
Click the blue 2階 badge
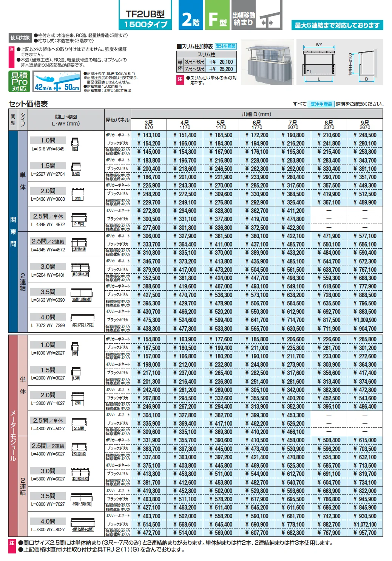pyautogui.click(x=191, y=15)
